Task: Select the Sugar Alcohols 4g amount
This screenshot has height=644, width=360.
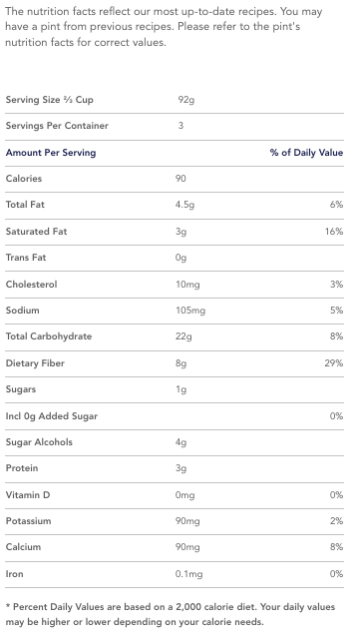Action: coord(180,442)
